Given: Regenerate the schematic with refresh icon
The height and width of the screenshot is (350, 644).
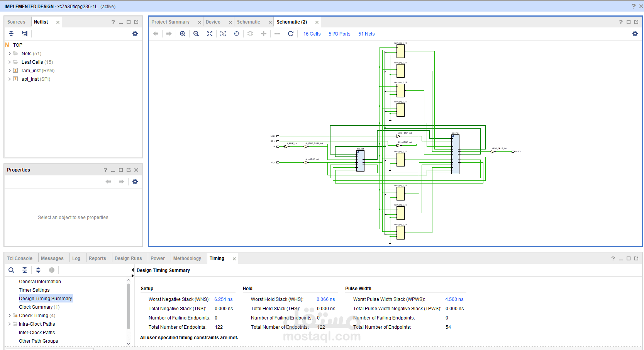Looking at the screenshot, I should [291, 34].
